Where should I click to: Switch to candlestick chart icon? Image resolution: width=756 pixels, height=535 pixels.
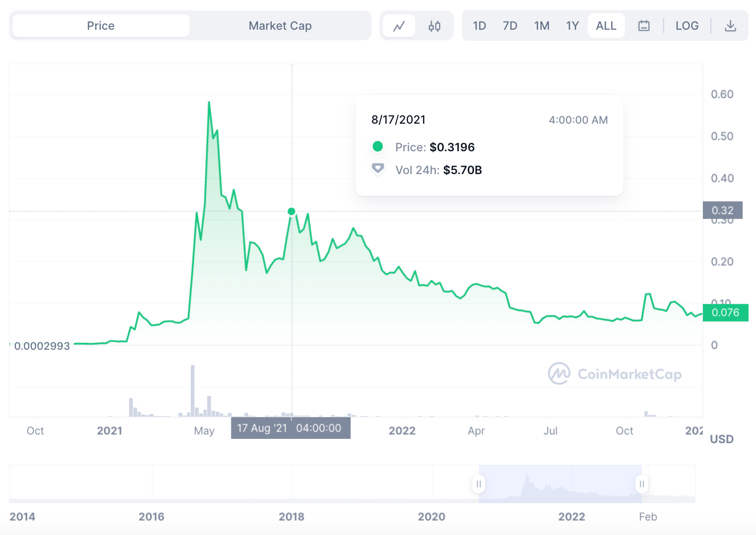[434, 25]
